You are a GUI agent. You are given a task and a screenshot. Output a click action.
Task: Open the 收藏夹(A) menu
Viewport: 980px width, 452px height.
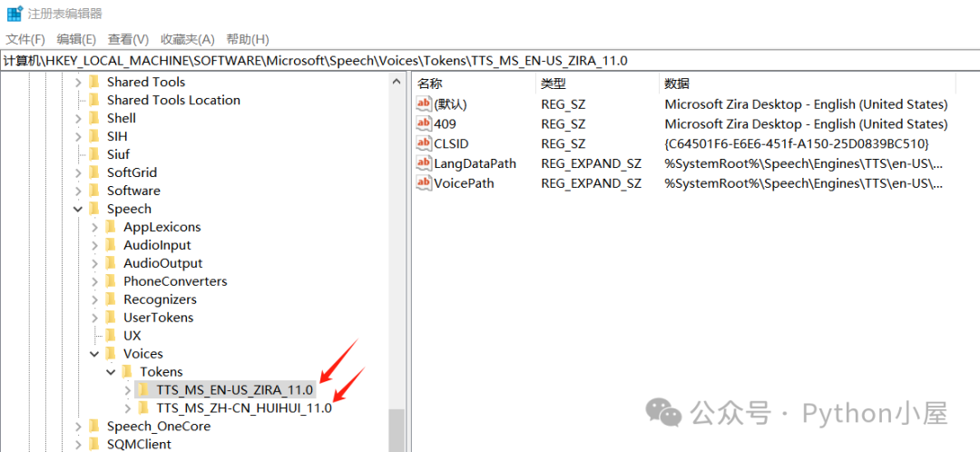coord(188,39)
